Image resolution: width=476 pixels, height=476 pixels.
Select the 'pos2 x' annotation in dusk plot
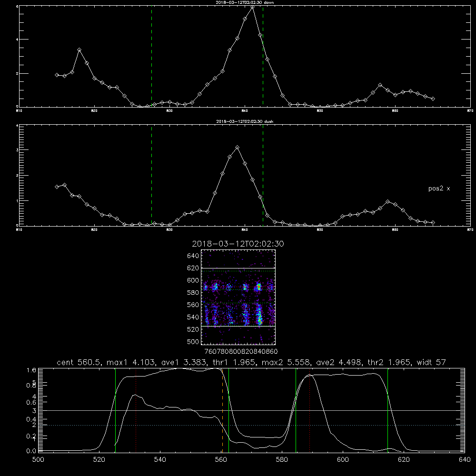coord(439,188)
